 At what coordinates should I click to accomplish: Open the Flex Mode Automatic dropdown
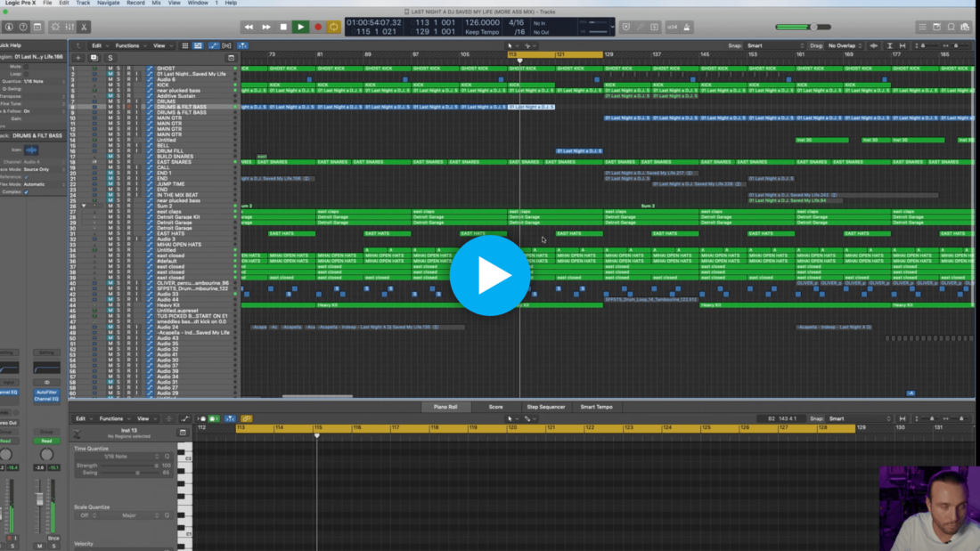tap(44, 184)
